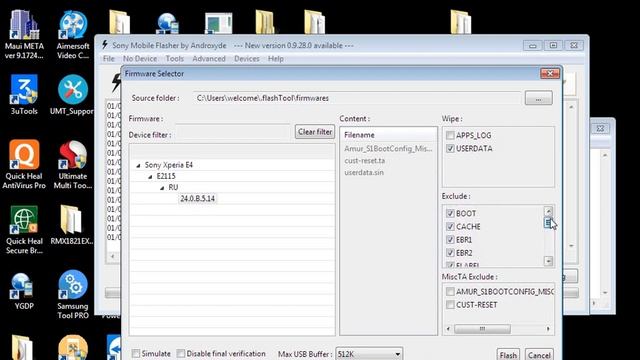
Task: Tick the CUST-RESET MiscTA exclude checkbox
Action: [x=450, y=305]
